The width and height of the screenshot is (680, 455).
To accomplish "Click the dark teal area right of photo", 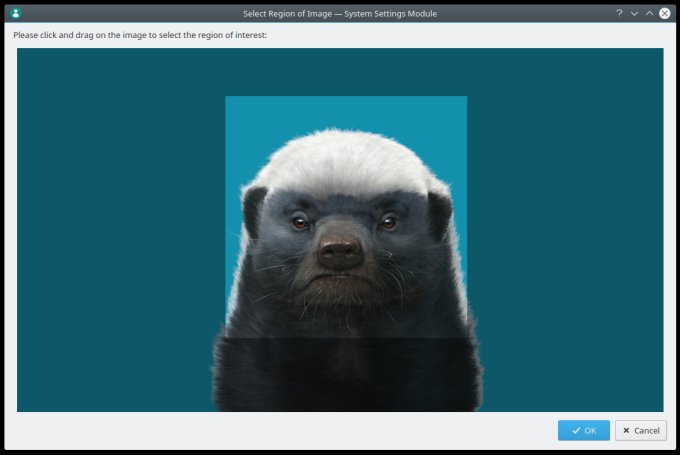I will click(x=565, y=230).
